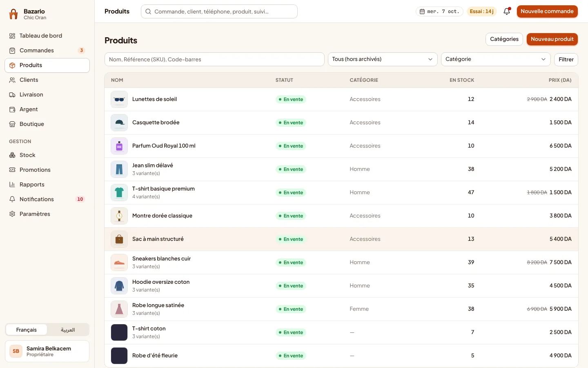Click the Essai : 14j trial badge

point(482,11)
